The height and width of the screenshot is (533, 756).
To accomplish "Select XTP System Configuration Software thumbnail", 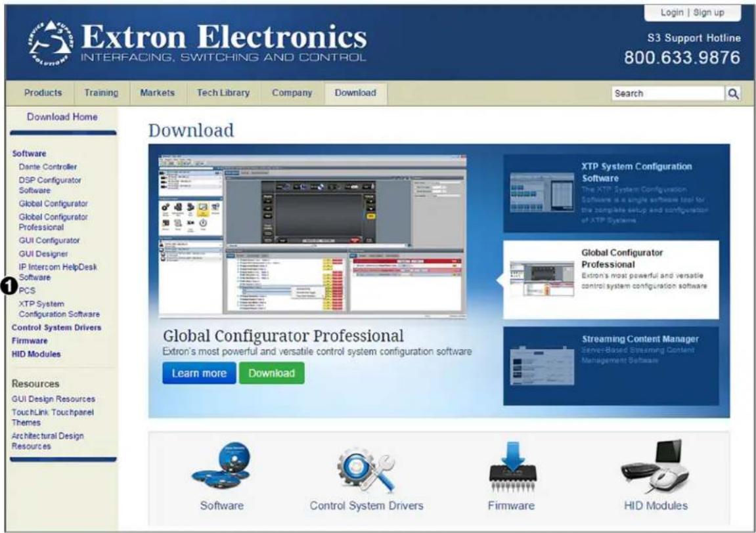I will click(x=543, y=192).
